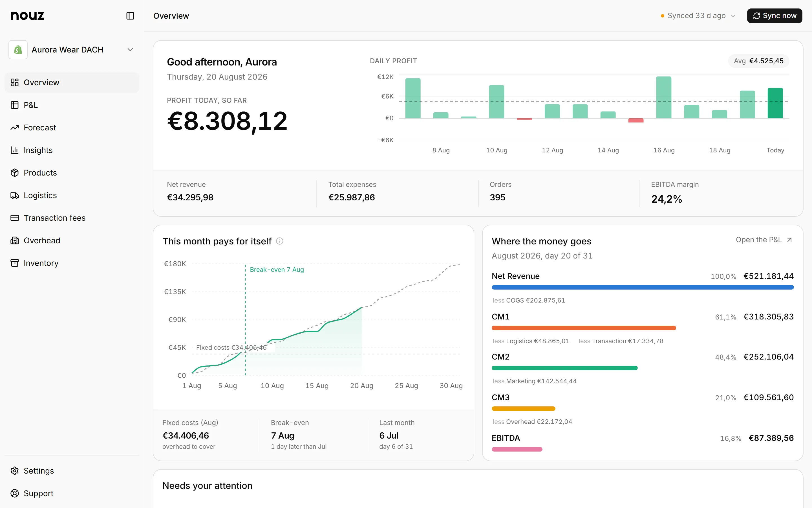Expand the Aurora Wear DACH store chevron
Viewport: 812px width, 508px height.
tap(130, 50)
